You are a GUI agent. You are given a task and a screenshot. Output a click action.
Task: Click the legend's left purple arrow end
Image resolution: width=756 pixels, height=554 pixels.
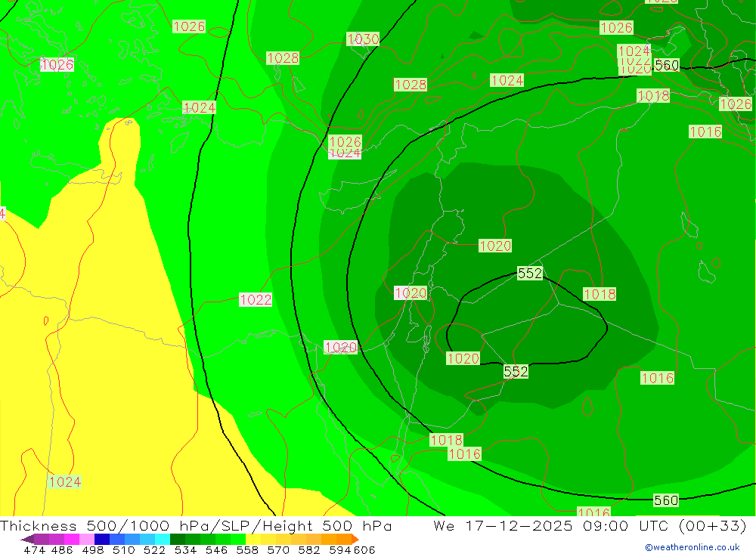coord(27,539)
